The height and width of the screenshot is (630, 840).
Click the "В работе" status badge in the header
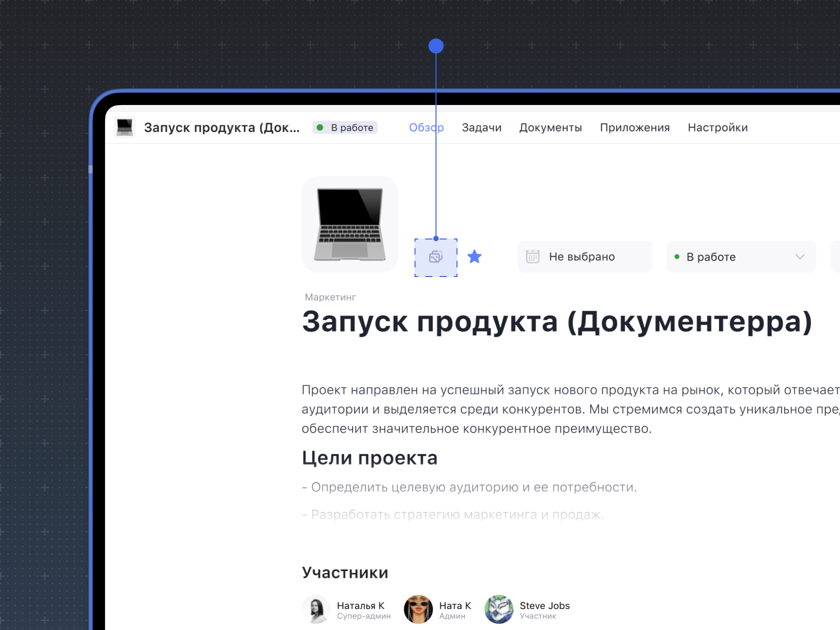[345, 127]
